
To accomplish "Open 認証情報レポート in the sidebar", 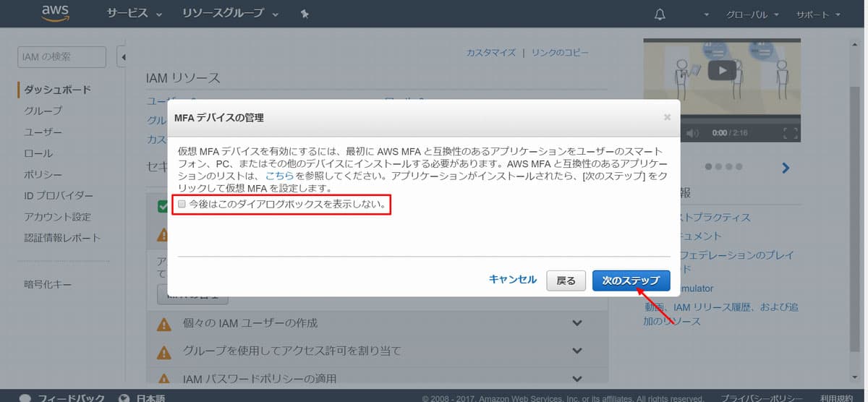I will click(62, 237).
